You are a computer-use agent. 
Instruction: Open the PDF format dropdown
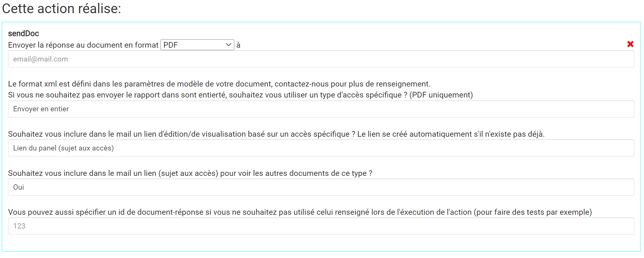[197, 45]
